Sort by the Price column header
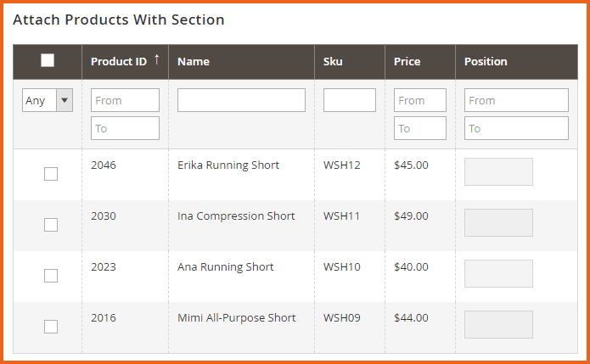Viewport: 590px width, 364px height. click(x=407, y=61)
